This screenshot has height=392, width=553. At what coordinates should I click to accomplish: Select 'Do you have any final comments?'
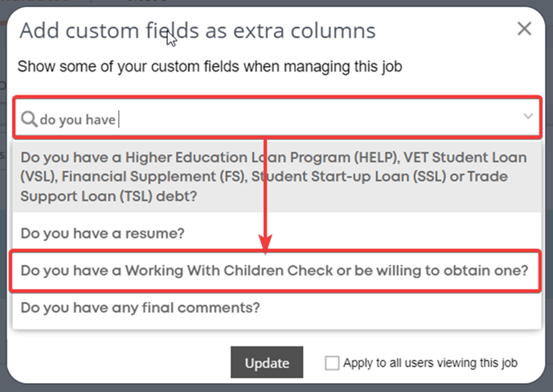click(x=276, y=308)
